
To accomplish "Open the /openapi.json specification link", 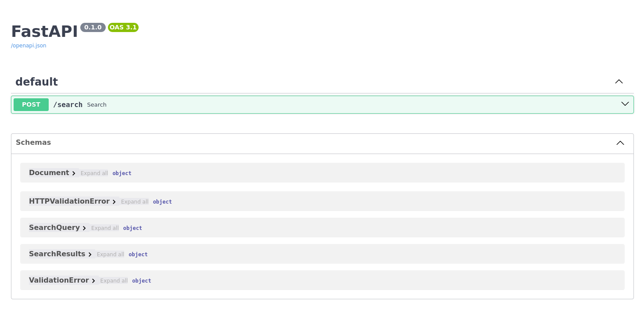I will click(28, 45).
